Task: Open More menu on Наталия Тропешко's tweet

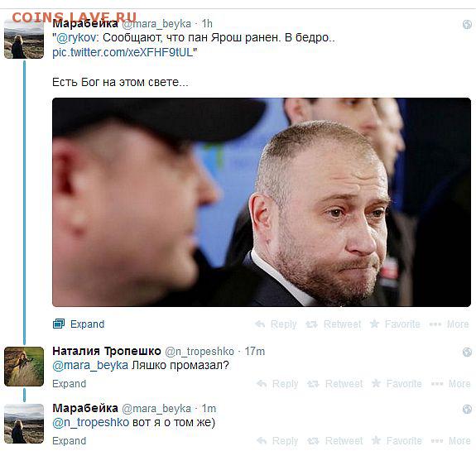Action: pos(451,384)
